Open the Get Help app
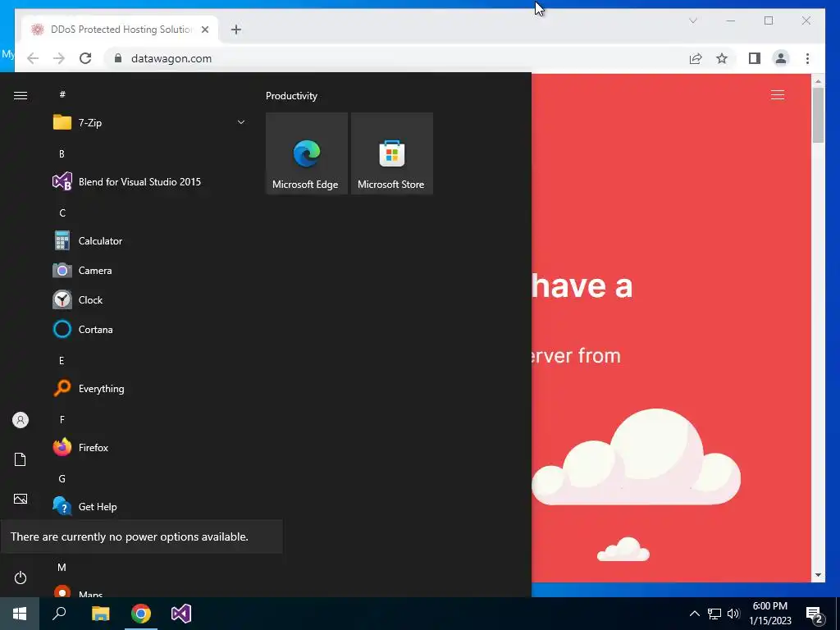840x630 pixels. (x=149, y=506)
